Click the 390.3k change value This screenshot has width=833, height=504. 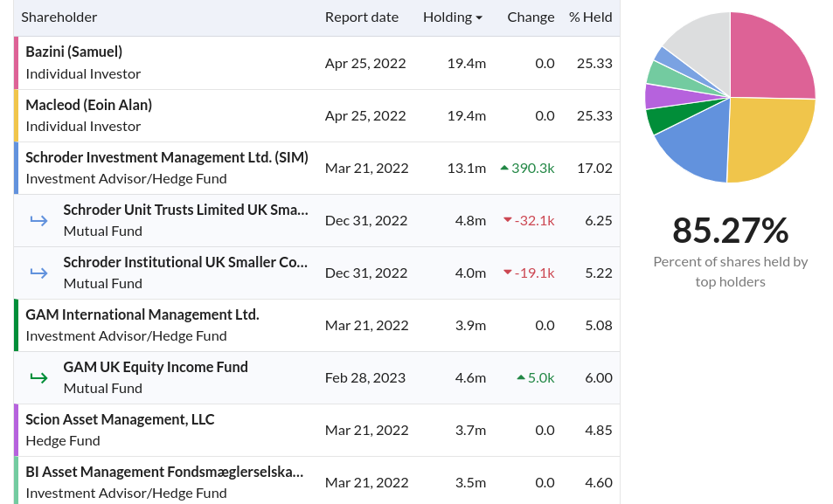(x=533, y=168)
